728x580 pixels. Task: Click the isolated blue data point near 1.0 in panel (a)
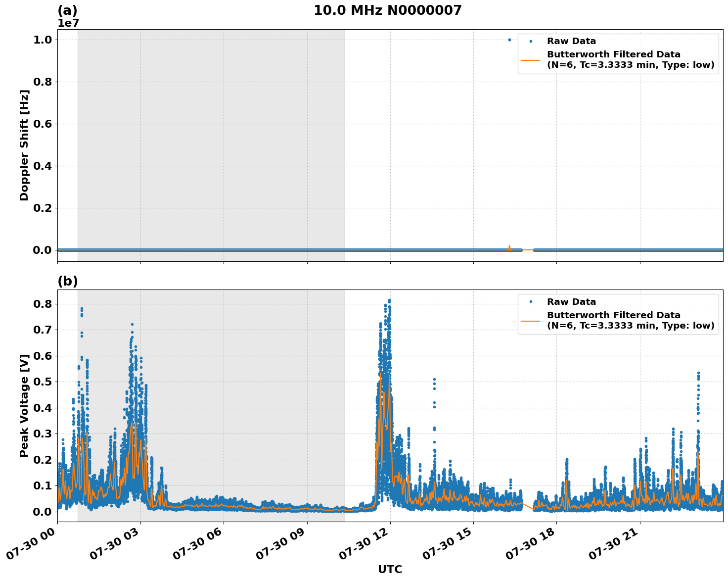509,39
